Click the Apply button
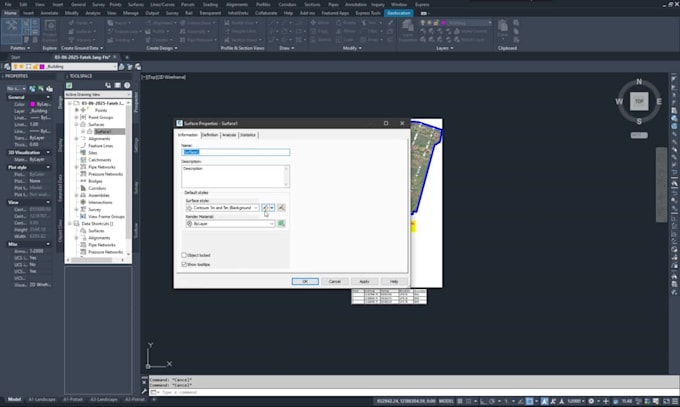 coord(364,282)
